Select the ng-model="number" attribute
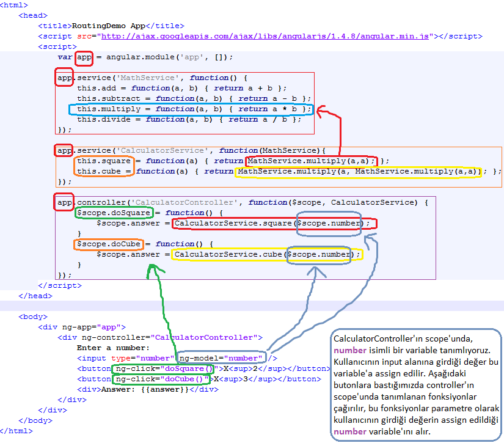 (x=221, y=358)
